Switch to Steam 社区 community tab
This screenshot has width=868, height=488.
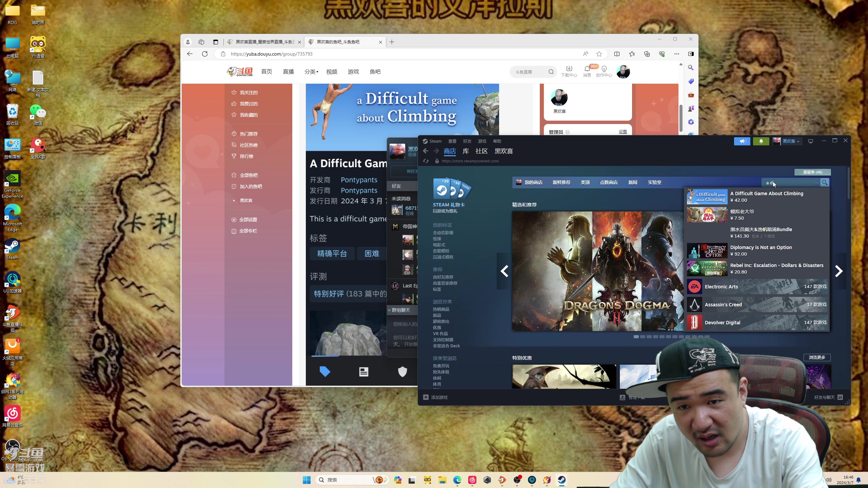pyautogui.click(x=481, y=151)
